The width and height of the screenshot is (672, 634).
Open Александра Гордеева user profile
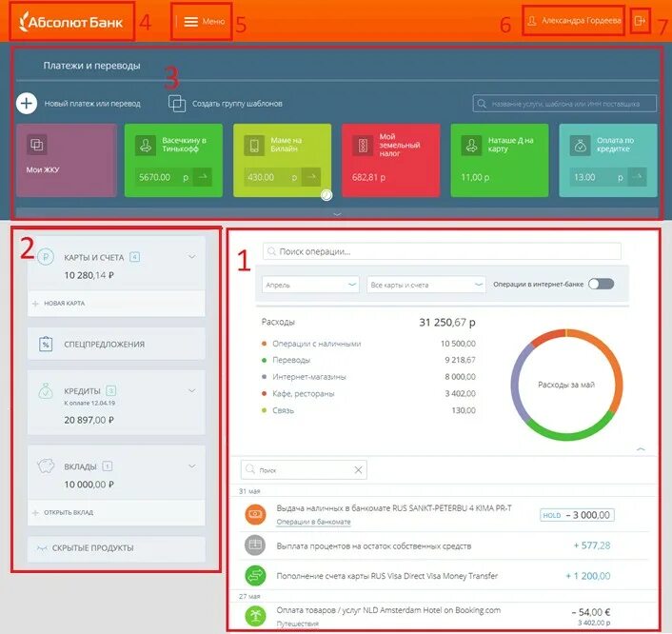tap(574, 21)
